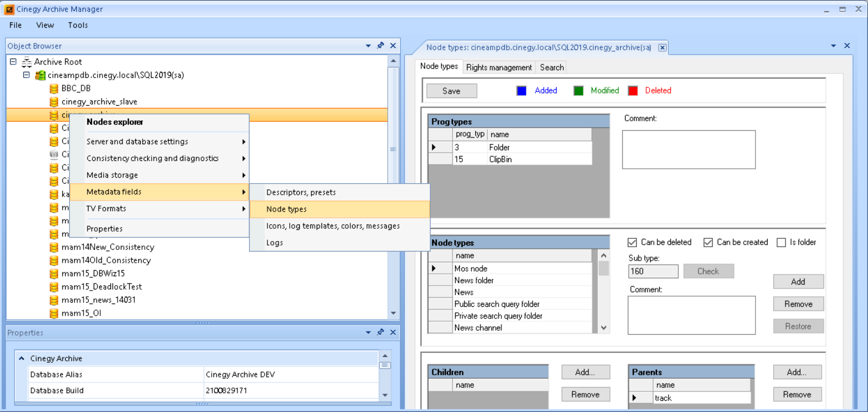Click the Database Alias value cell
Image resolution: width=868 pixels, height=412 pixels.
[290, 375]
